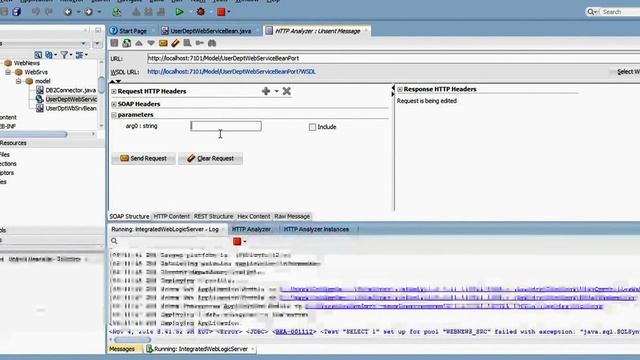Collapse the WebSrvs tree node
The height and width of the screenshot is (360, 640).
point(8,72)
